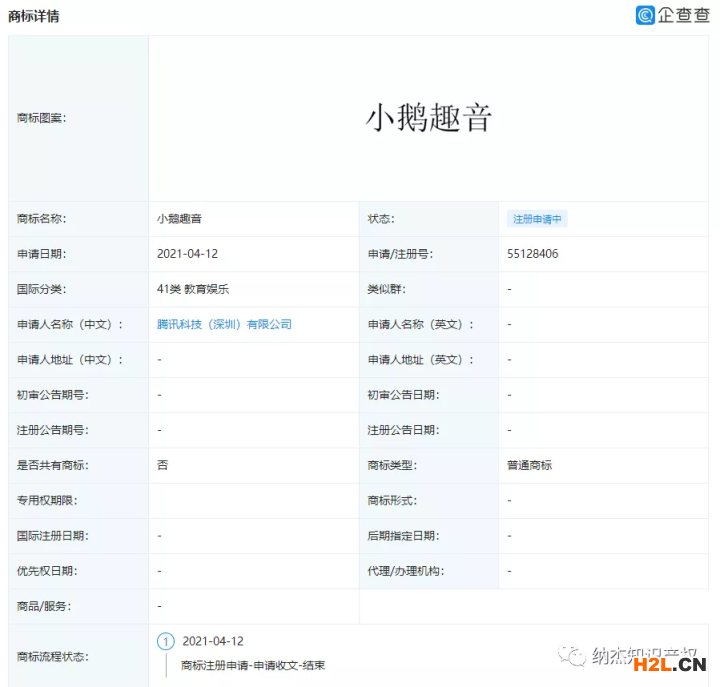Click the 商标图案 label
720x687 pixels.
point(41,118)
